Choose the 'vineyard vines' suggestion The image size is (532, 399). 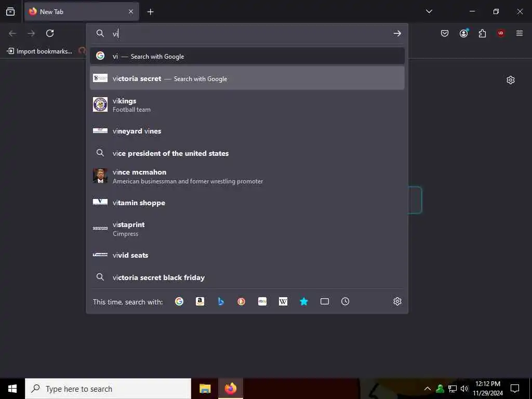pos(247,131)
